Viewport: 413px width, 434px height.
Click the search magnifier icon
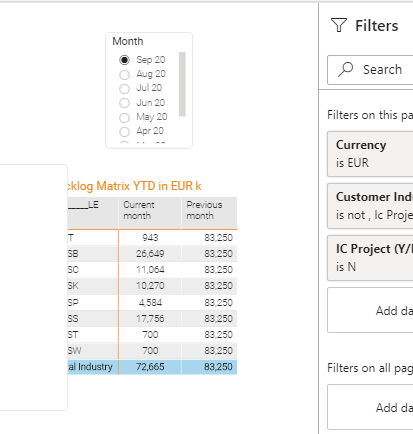345,69
